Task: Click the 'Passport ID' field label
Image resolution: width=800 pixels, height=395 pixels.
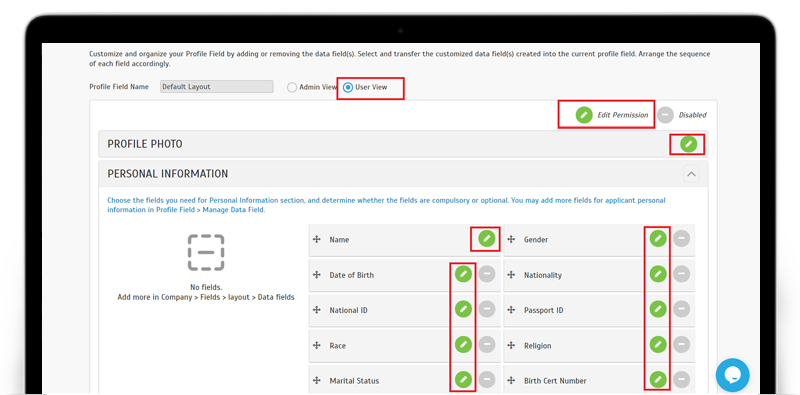Action: [543, 310]
